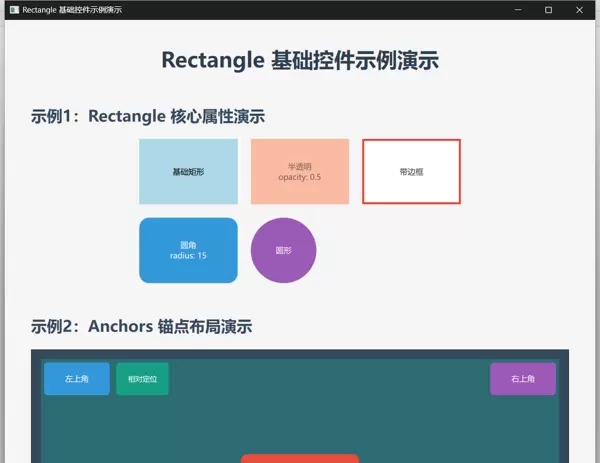Image resolution: width=600 pixels, height=463 pixels.
Task: Click the blue 左上角 anchor box
Action: click(x=77, y=379)
